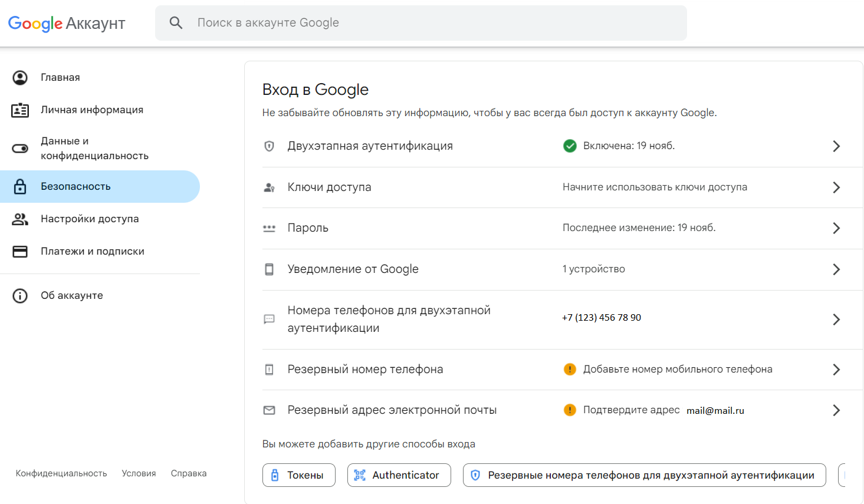Screen dimensions: 864x504
Task: Click the Личная информация ID card icon
Action: point(20,110)
